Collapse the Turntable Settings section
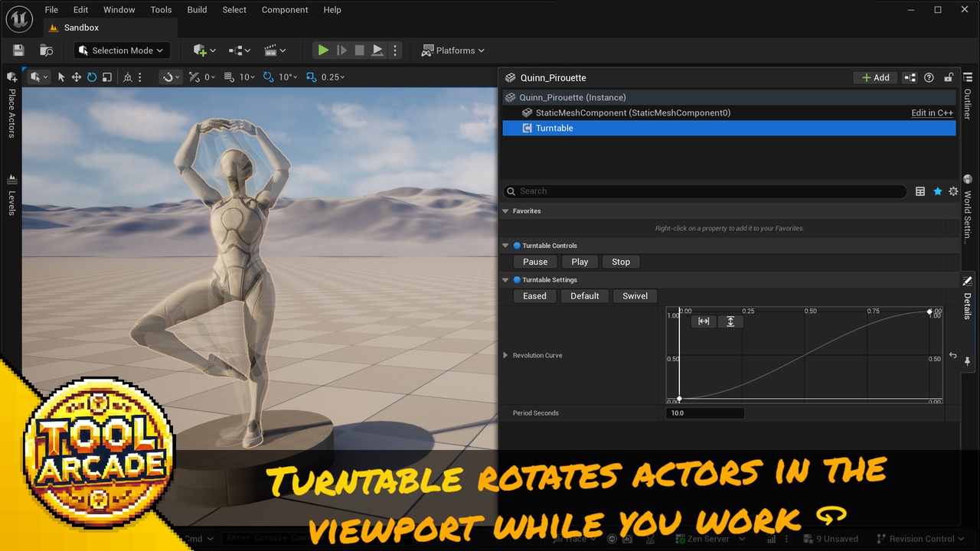 tap(505, 280)
